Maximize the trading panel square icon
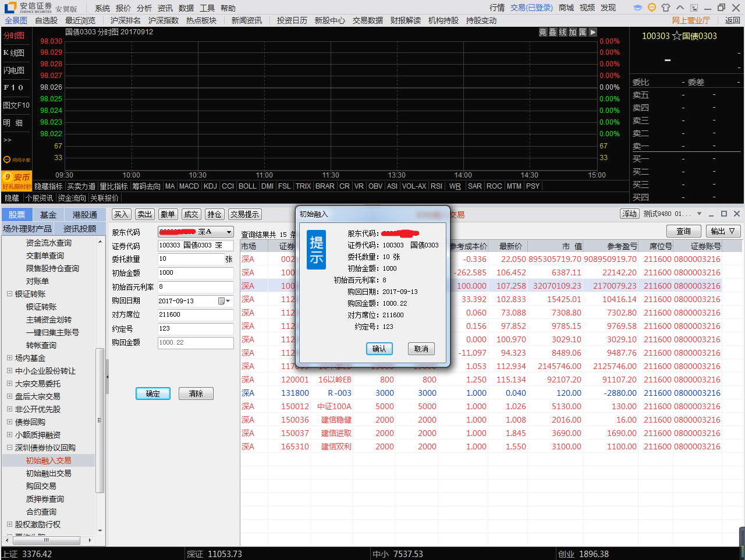Viewport: 745px width, 560px height. [724, 214]
